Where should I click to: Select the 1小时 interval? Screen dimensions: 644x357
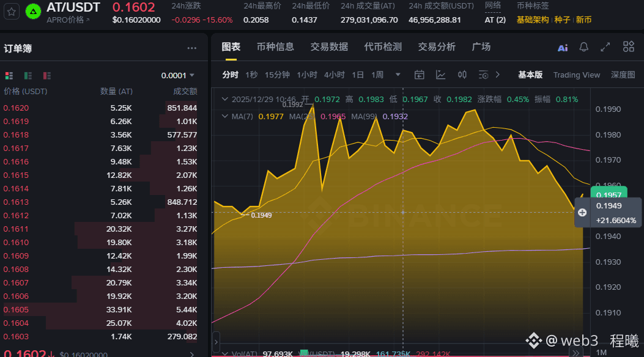tap(307, 75)
